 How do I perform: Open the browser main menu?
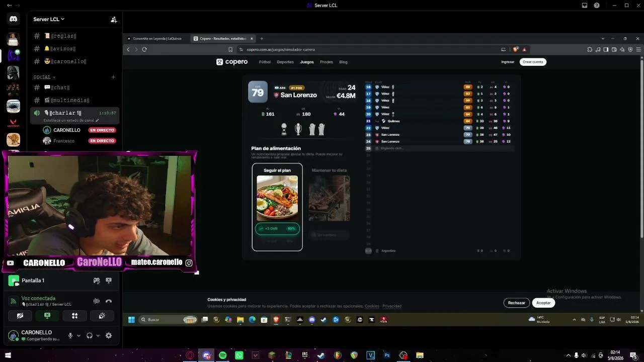pyautogui.click(x=639, y=49)
